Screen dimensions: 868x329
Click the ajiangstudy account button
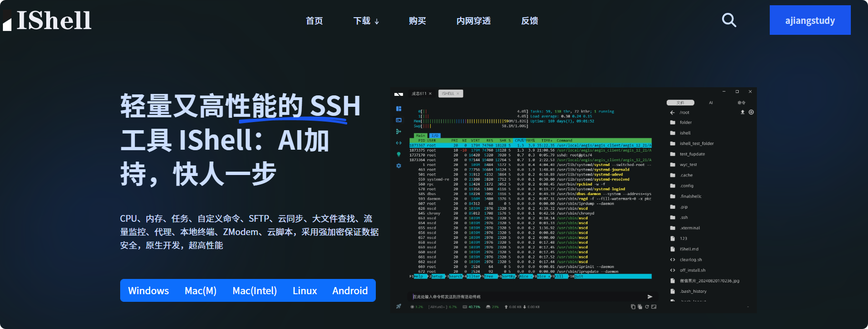[x=810, y=20]
